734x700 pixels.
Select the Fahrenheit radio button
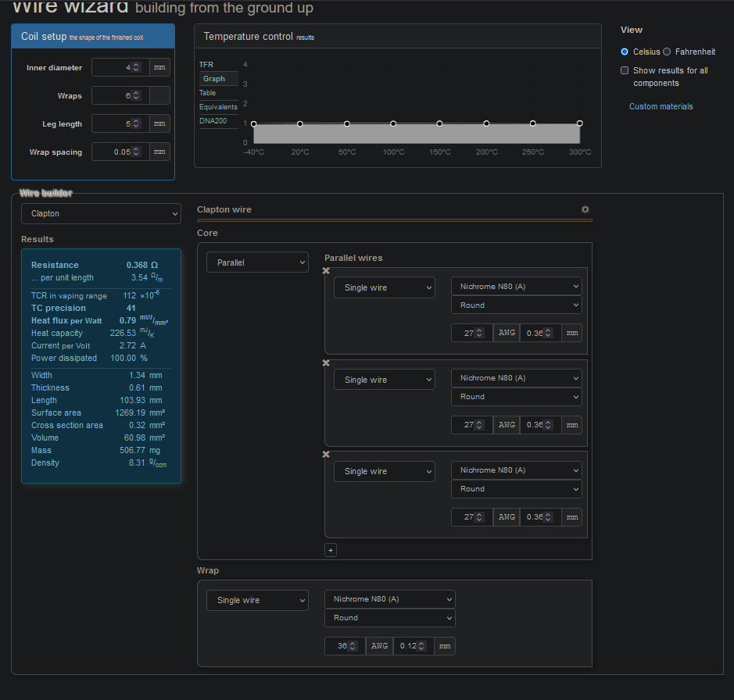pyautogui.click(x=667, y=52)
